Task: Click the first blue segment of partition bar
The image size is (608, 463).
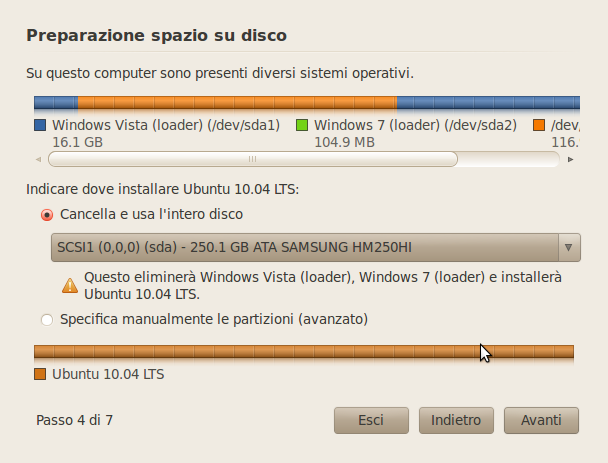Action: click(55, 103)
